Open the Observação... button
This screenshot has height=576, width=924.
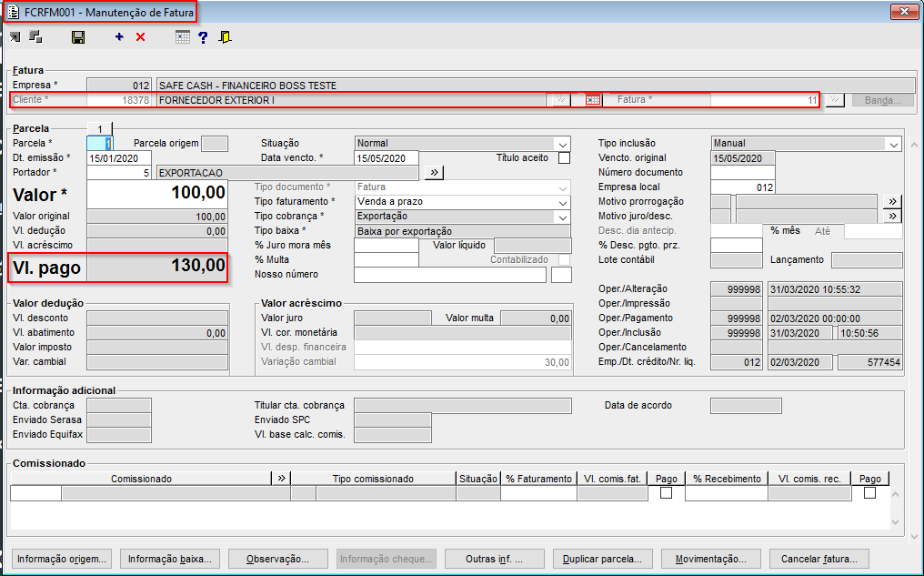coord(277,559)
